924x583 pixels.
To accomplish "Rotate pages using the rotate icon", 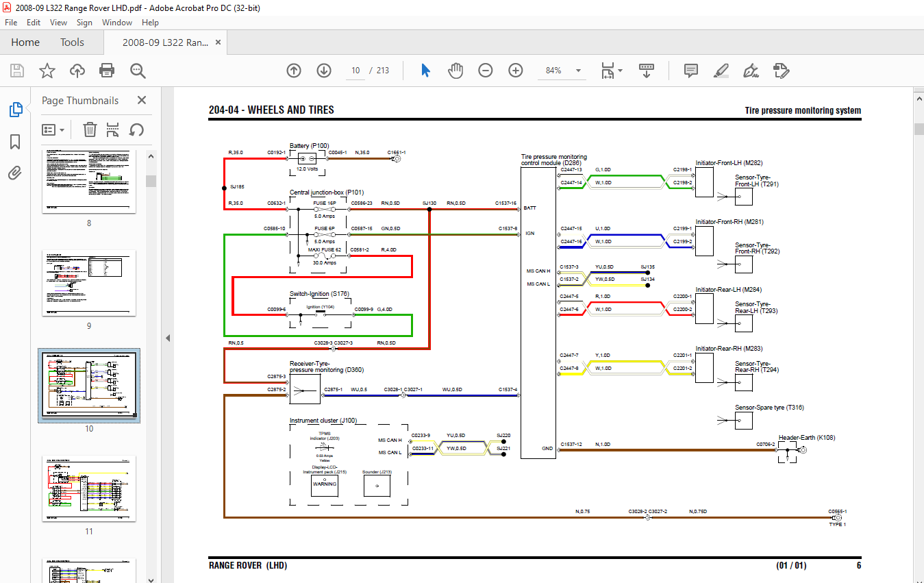I will (x=136, y=129).
